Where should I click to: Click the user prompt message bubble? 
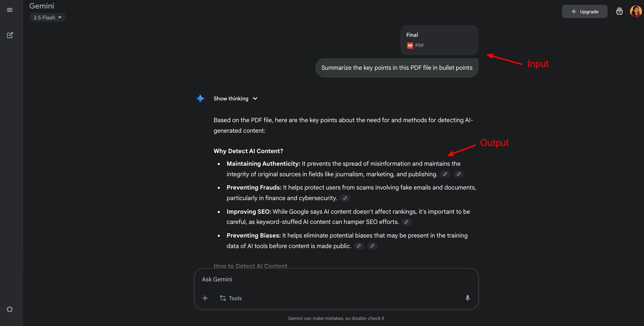tap(397, 68)
